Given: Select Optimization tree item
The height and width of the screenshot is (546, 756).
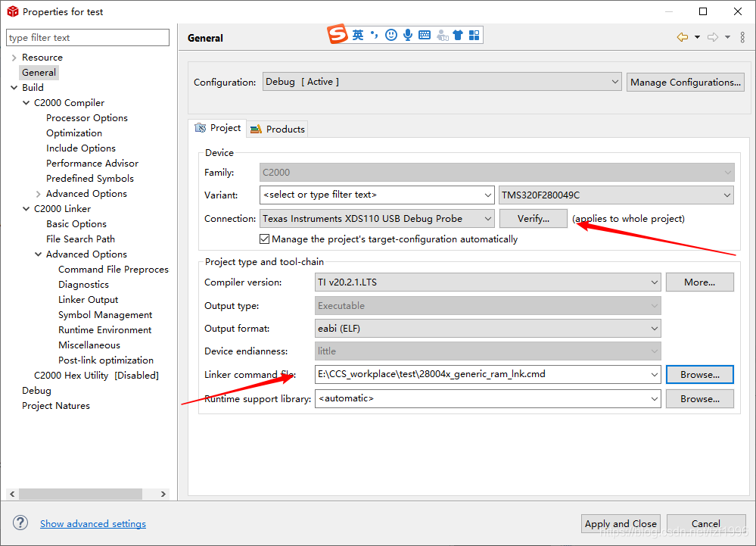Looking at the screenshot, I should [x=74, y=133].
